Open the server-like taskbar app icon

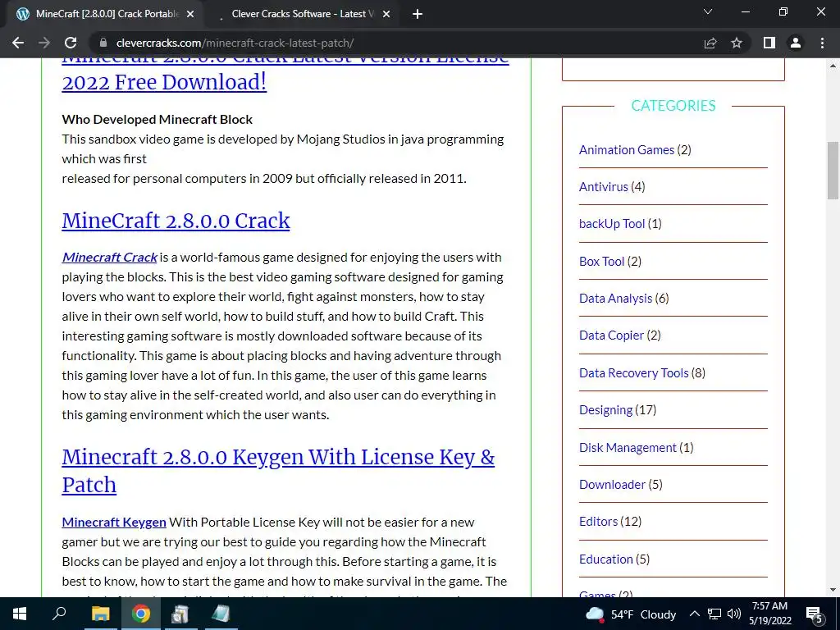point(180,614)
